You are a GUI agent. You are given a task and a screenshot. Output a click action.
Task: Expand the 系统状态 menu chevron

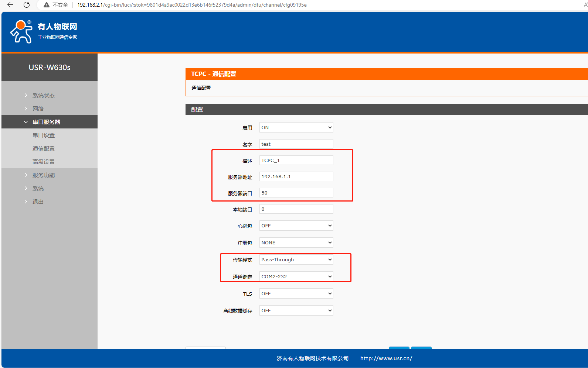(26, 95)
